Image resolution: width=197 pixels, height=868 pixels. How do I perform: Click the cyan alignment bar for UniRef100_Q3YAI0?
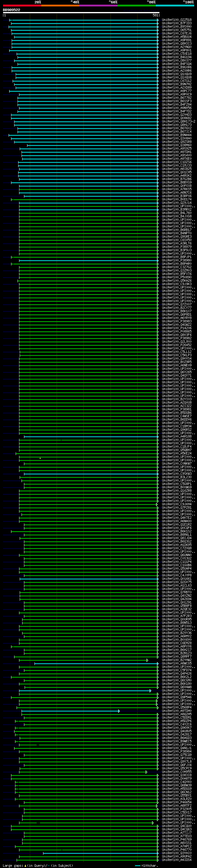pyautogui.click(x=101, y=853)
